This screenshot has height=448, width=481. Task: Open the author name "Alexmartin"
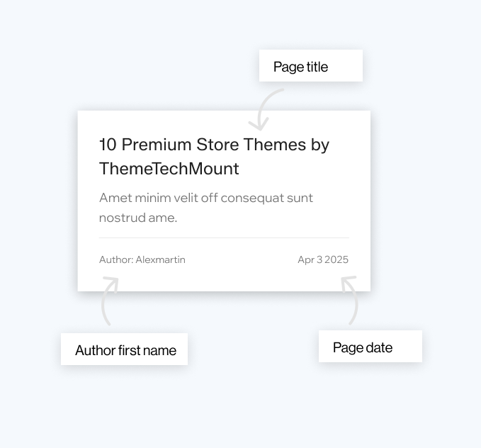161,259
